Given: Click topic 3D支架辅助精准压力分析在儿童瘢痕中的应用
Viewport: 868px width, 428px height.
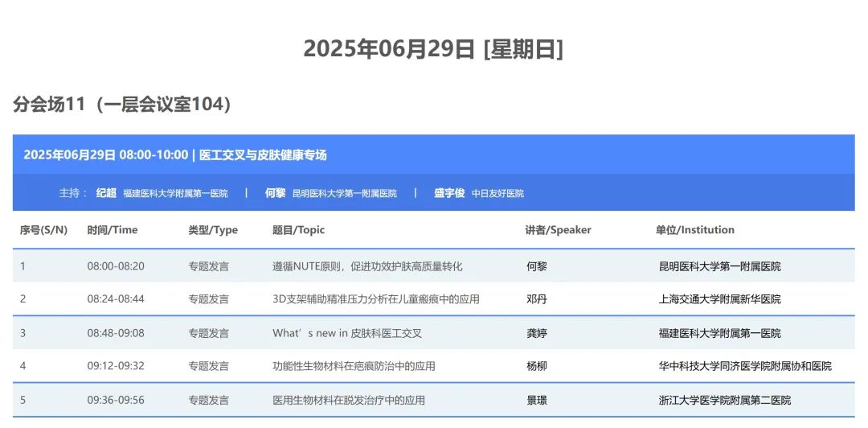Looking at the screenshot, I should pyautogui.click(x=376, y=298).
